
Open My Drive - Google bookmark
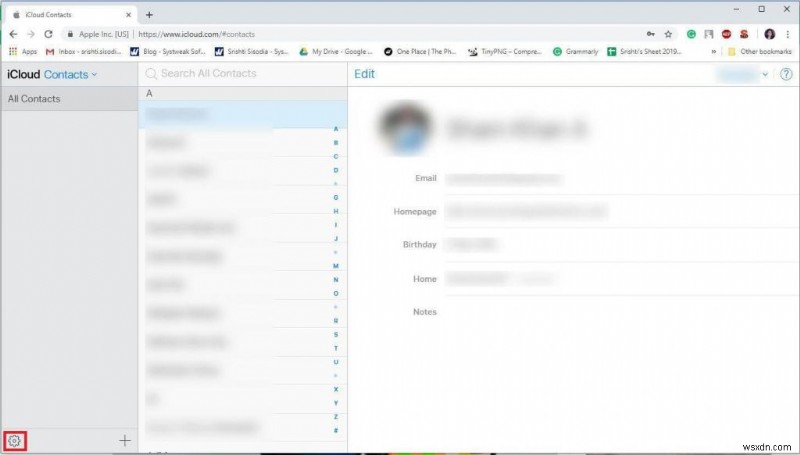336,52
